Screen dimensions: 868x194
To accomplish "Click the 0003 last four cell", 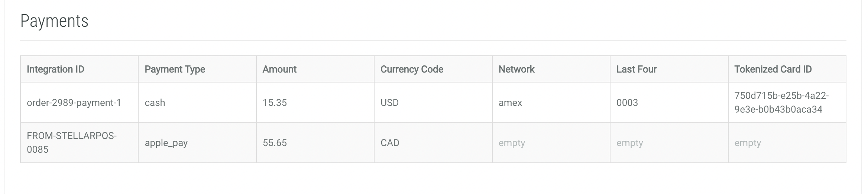I will (x=627, y=103).
